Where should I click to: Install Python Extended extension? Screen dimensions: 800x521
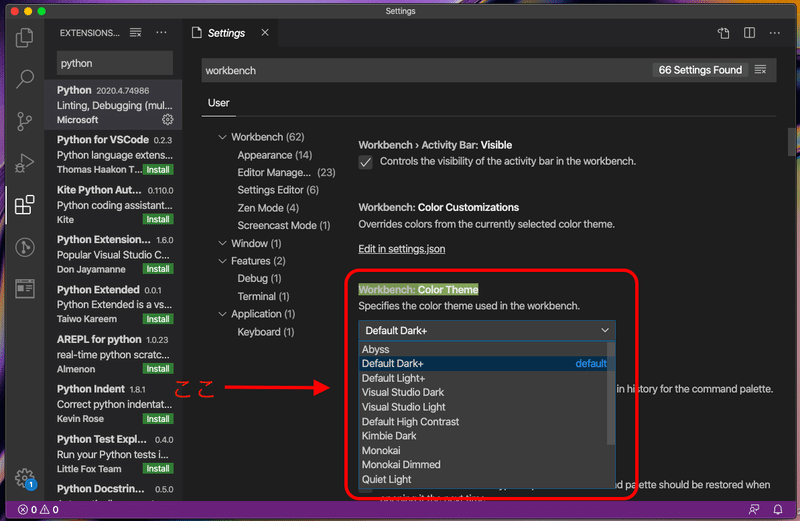pyautogui.click(x=158, y=319)
